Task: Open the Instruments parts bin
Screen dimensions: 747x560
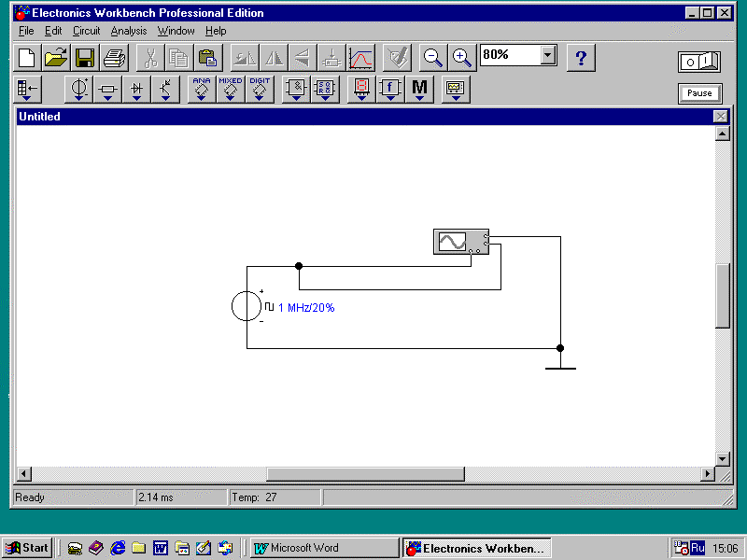Action: 456,89
